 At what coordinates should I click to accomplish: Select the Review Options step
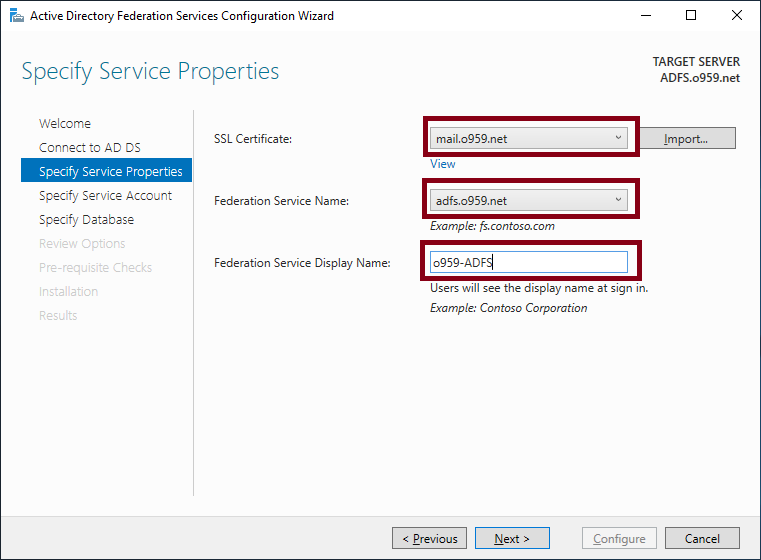click(x=82, y=244)
